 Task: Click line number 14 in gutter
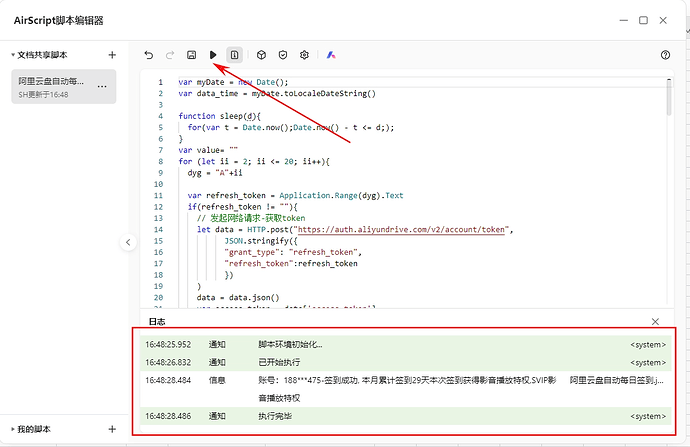158,230
